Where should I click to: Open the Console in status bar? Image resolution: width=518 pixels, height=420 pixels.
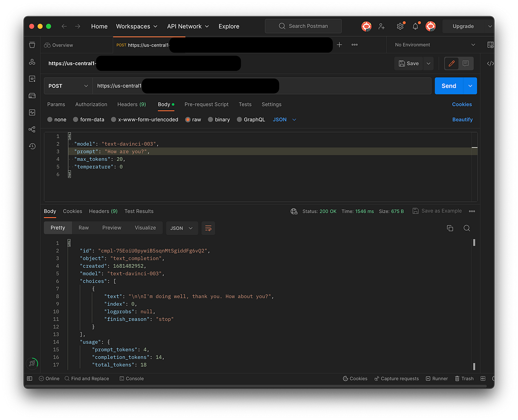(x=132, y=379)
